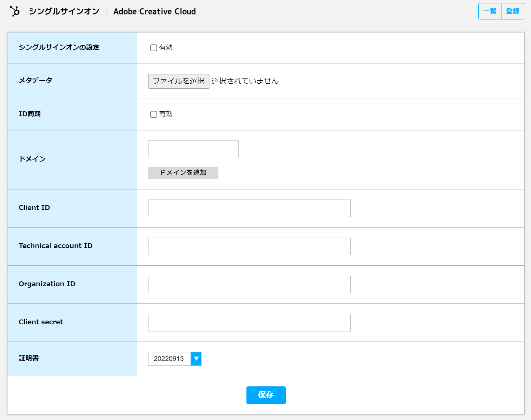
Task: Click the 一覧 button
Action: point(489,11)
